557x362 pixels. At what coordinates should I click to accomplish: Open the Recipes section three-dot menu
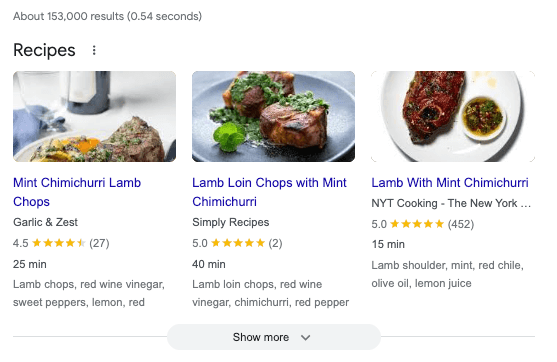(x=94, y=50)
